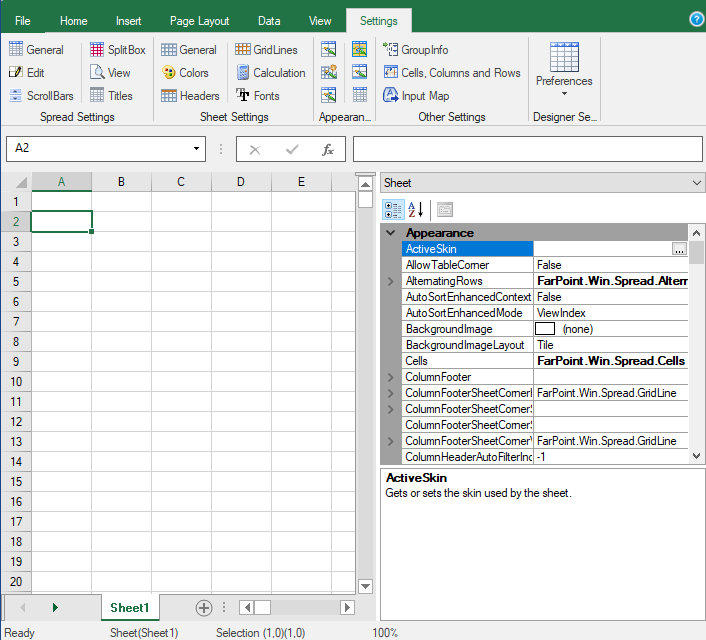Open the File menu tab
706x640 pixels.
pos(23,21)
